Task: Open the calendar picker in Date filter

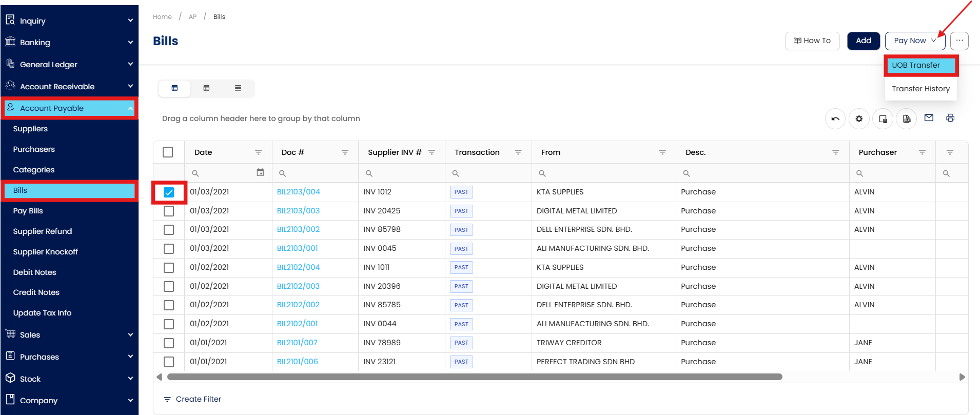Action: coord(260,173)
